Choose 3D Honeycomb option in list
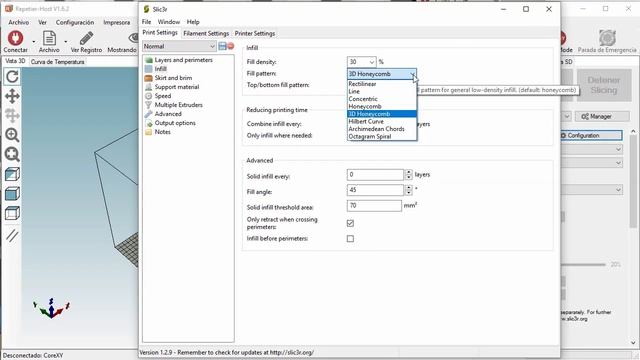This screenshot has width=640, height=360. (x=382, y=114)
